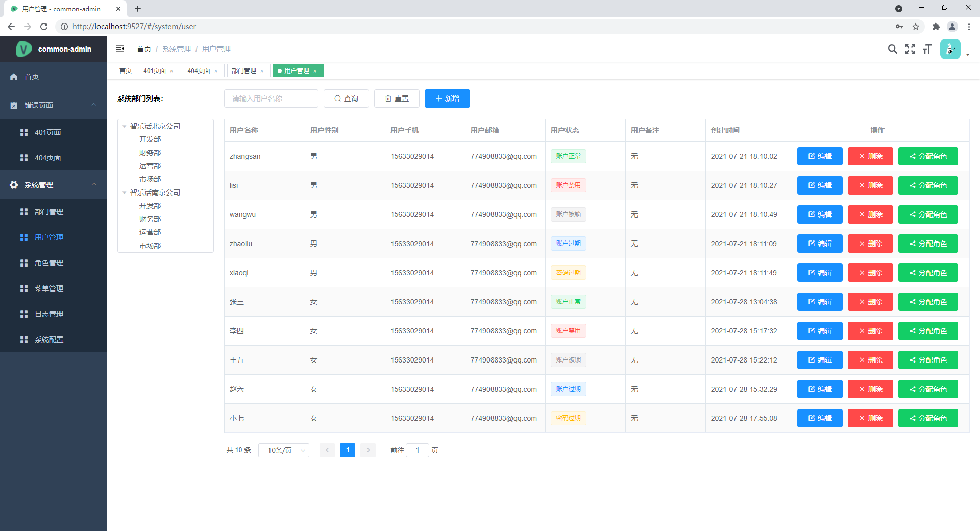
Task: Select 市场部 under 智乐活南京公司
Action: pos(150,246)
